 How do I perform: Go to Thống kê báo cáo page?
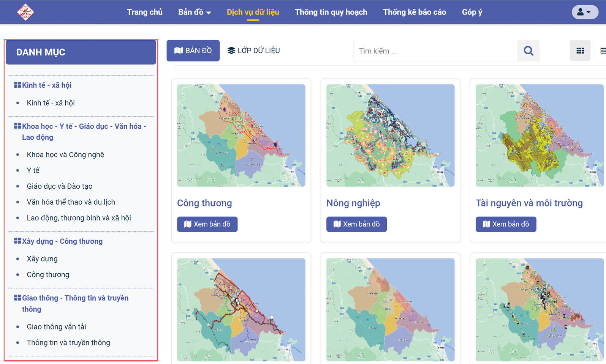(x=414, y=12)
